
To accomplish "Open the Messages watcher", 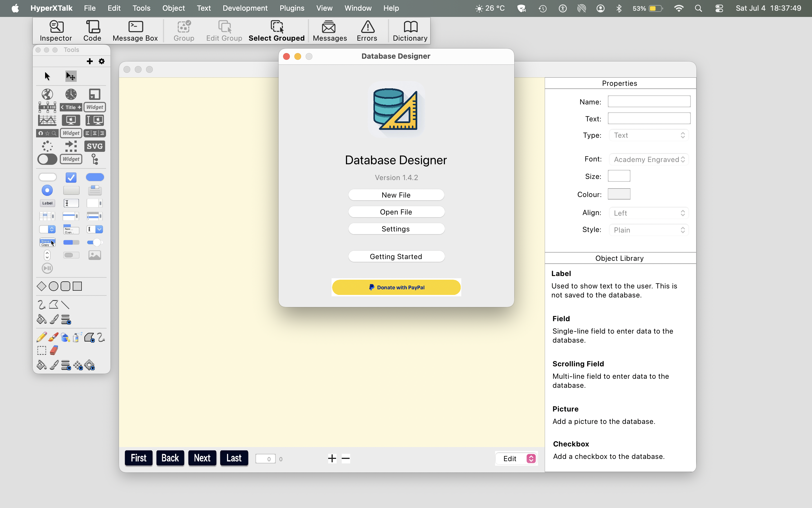I will pos(330,30).
